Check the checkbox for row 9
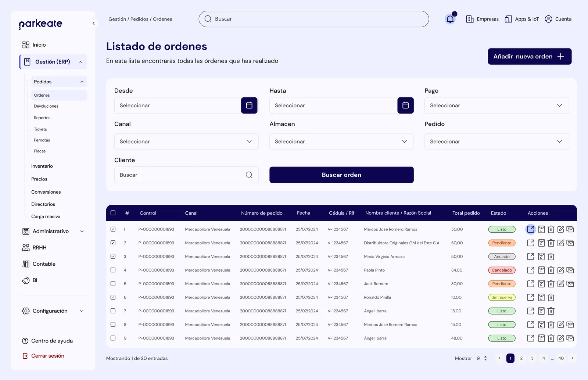 113,338
